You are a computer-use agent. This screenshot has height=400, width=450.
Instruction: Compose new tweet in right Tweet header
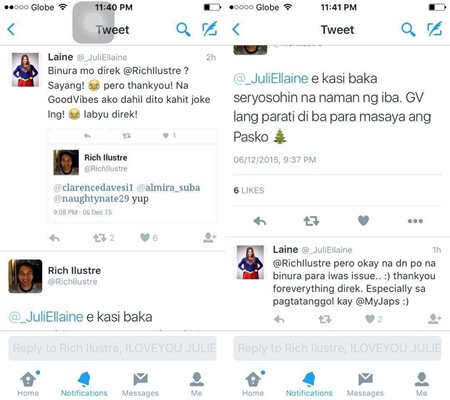click(x=435, y=29)
